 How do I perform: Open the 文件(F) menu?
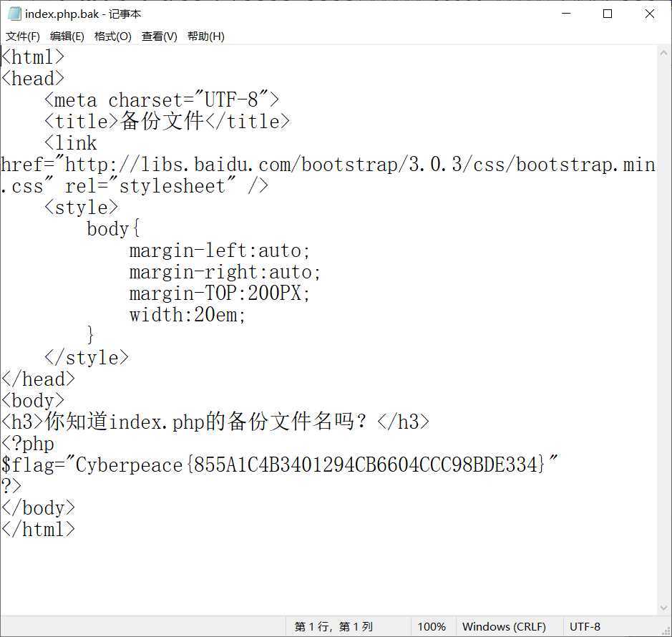click(x=22, y=37)
